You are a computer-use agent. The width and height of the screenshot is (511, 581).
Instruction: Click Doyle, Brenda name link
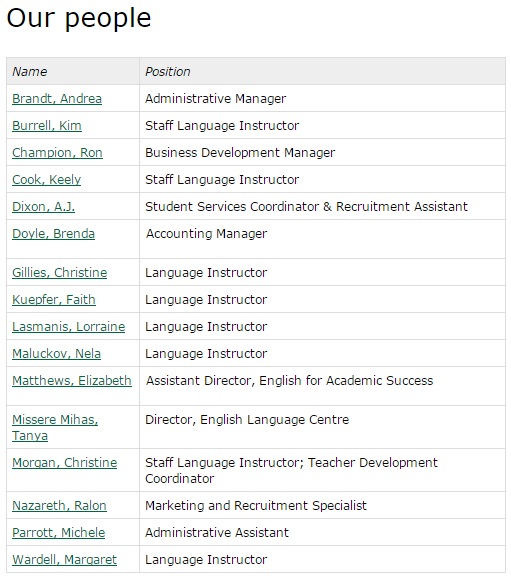click(53, 234)
